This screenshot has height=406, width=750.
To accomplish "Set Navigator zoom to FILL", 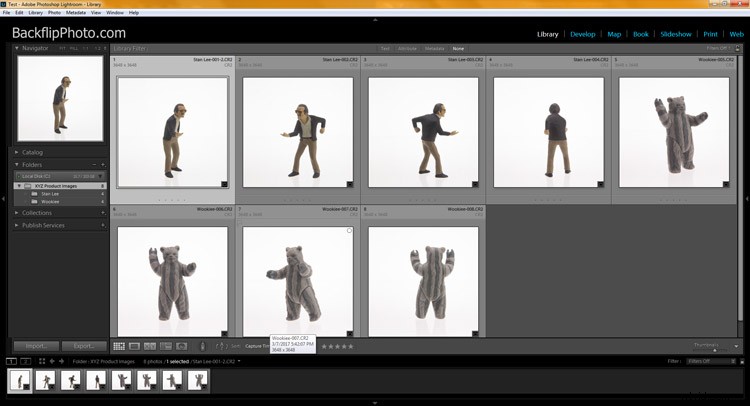I will coord(74,48).
